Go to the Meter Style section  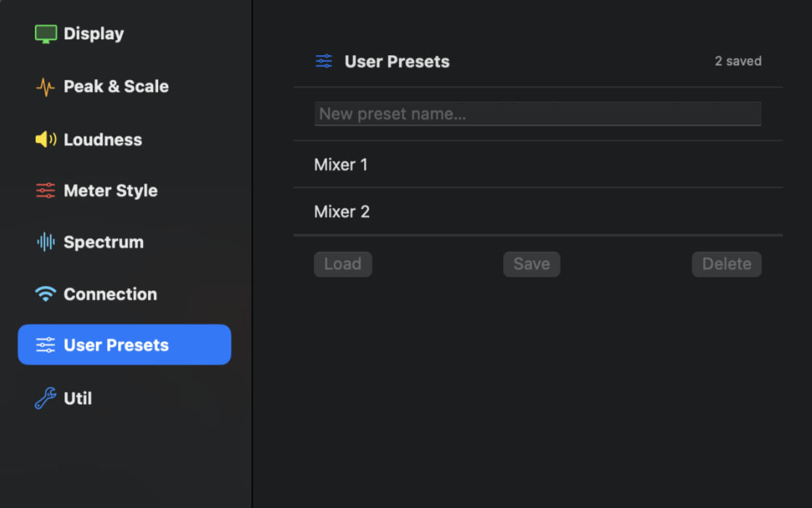click(109, 190)
